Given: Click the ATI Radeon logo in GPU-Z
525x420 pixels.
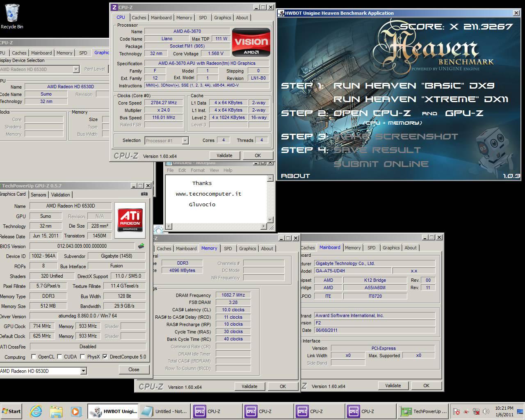Looking at the screenshot, I should 130,220.
